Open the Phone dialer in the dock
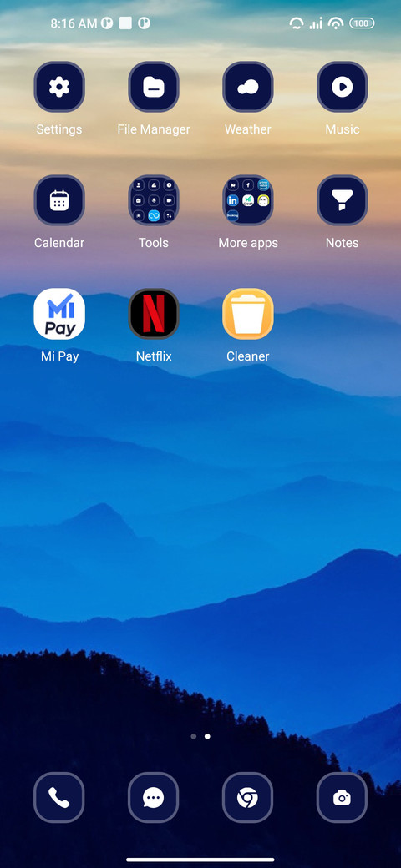The height and width of the screenshot is (868, 401). coord(58,797)
